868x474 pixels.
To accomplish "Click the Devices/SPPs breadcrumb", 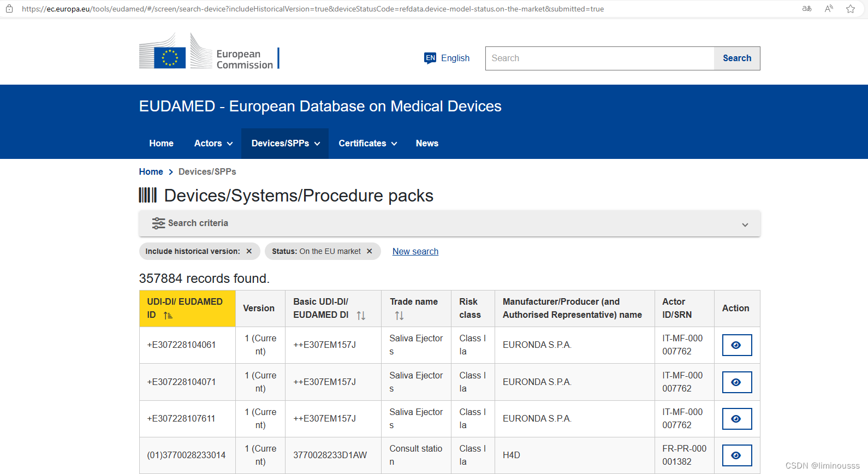I will click(x=207, y=171).
